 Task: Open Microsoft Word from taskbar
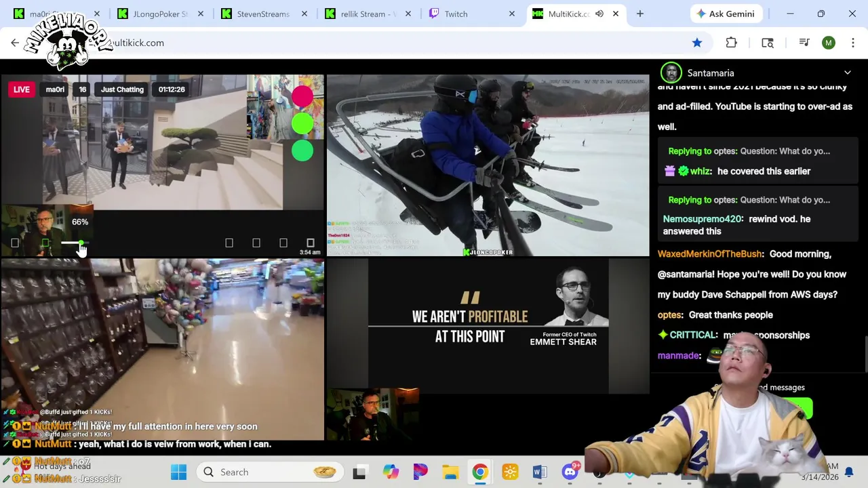point(540,472)
